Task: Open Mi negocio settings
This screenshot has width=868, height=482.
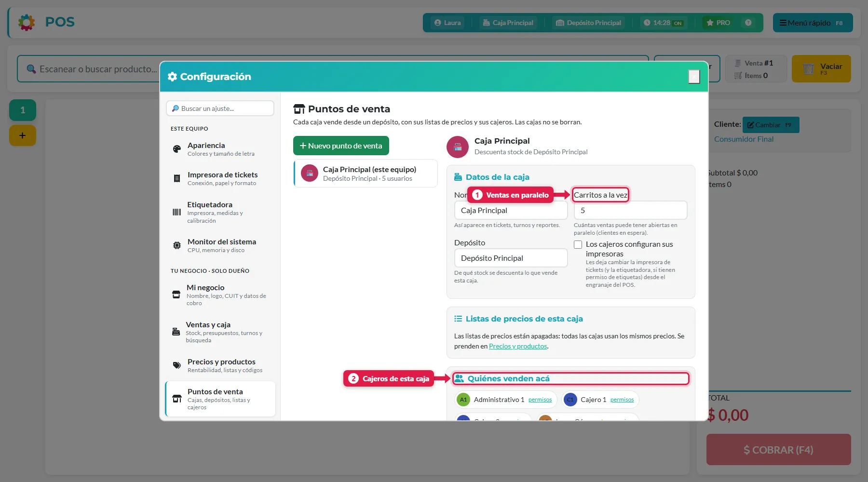Action: pos(220,295)
